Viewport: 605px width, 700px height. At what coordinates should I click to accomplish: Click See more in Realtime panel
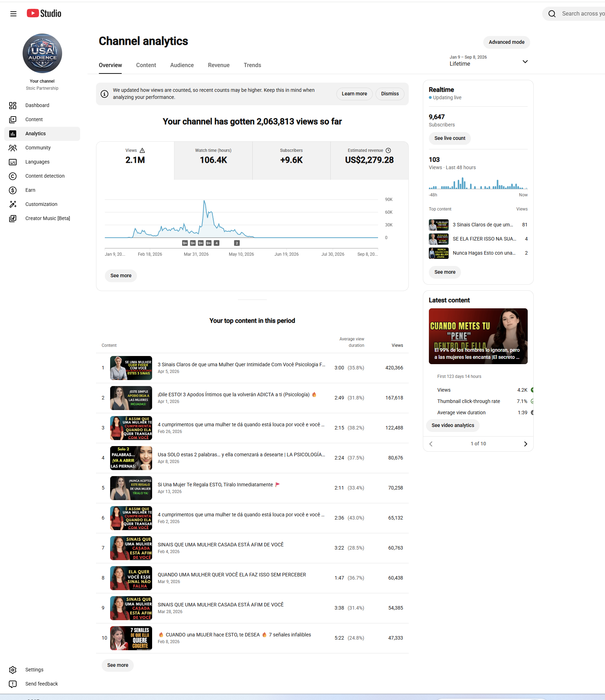445,272
